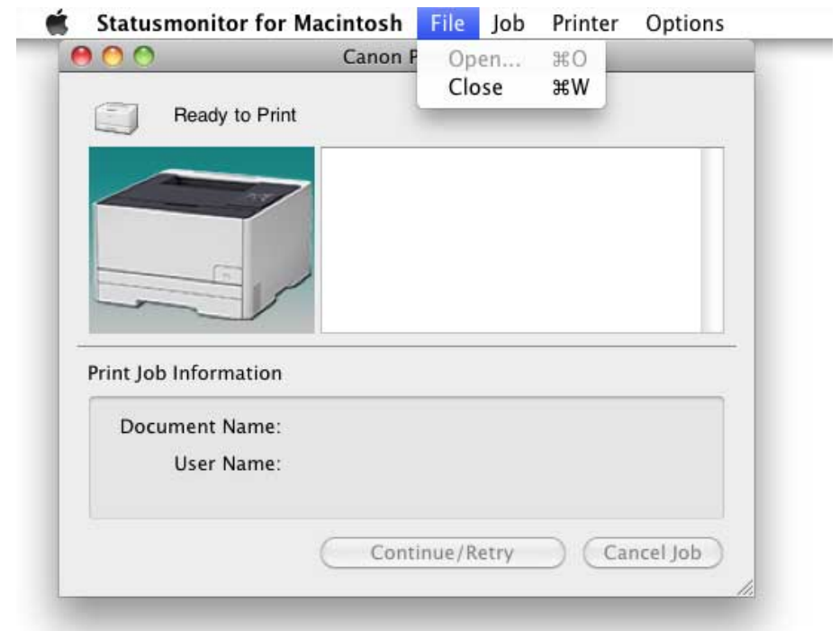Open the Job menu
The width and height of the screenshot is (840, 631).
[508, 23]
